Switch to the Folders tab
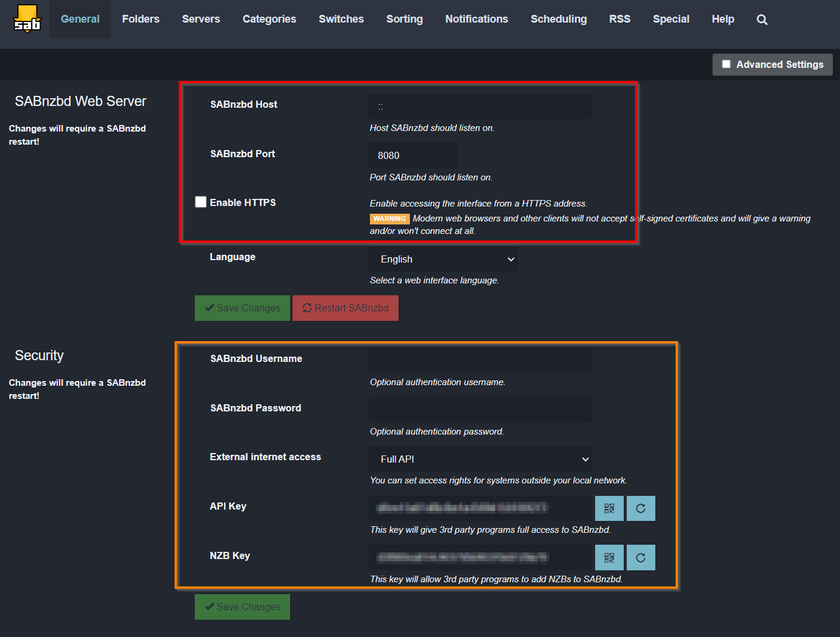Image resolution: width=840 pixels, height=637 pixels. point(141,19)
